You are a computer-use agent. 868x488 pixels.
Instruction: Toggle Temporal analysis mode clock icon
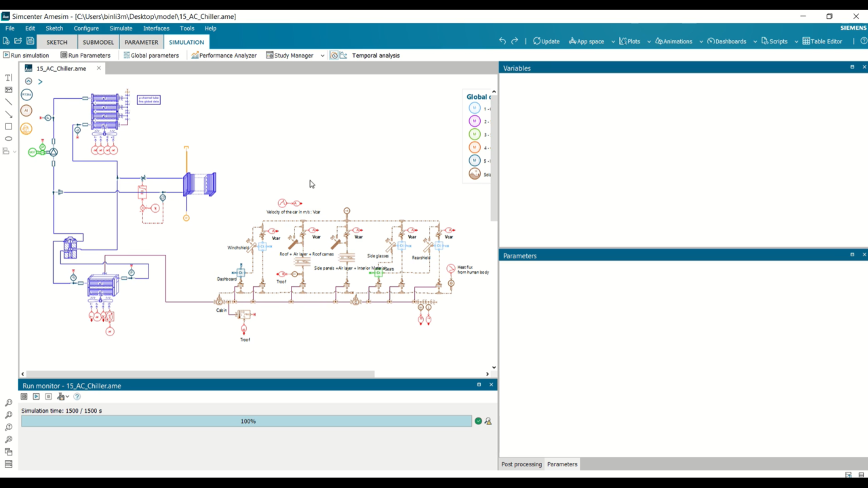[x=334, y=56]
